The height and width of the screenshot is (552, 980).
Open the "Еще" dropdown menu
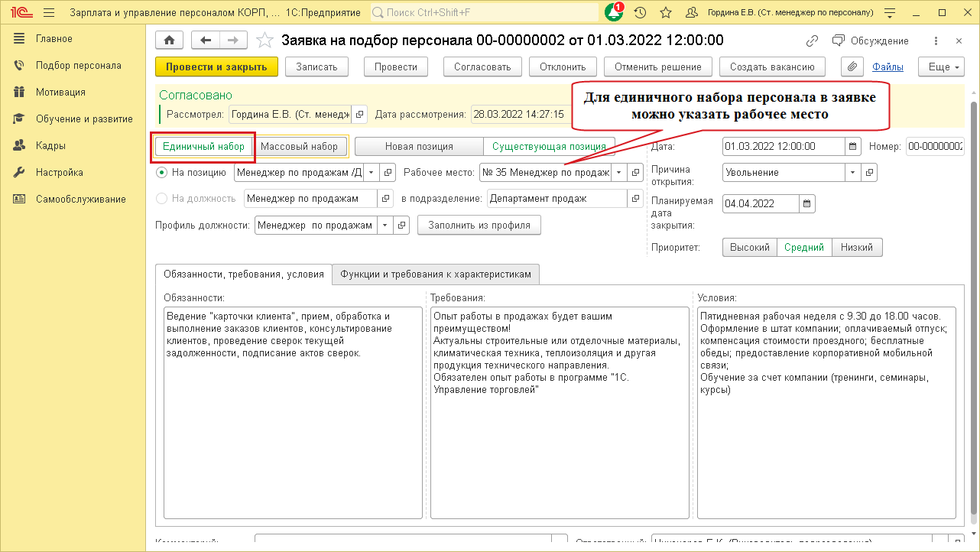pyautogui.click(x=945, y=67)
